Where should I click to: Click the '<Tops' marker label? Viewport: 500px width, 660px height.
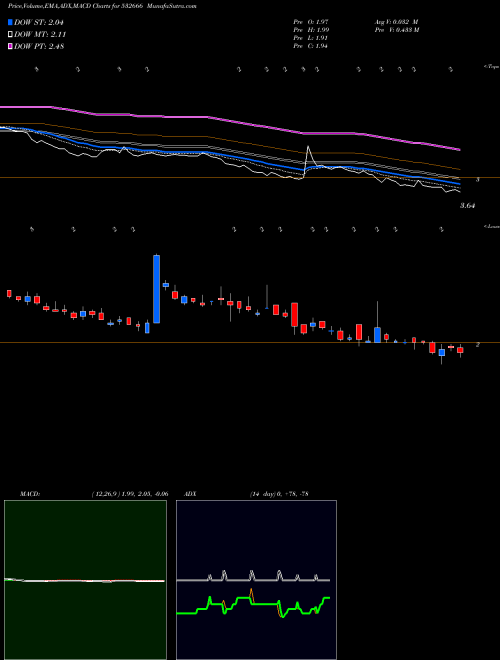point(491,67)
